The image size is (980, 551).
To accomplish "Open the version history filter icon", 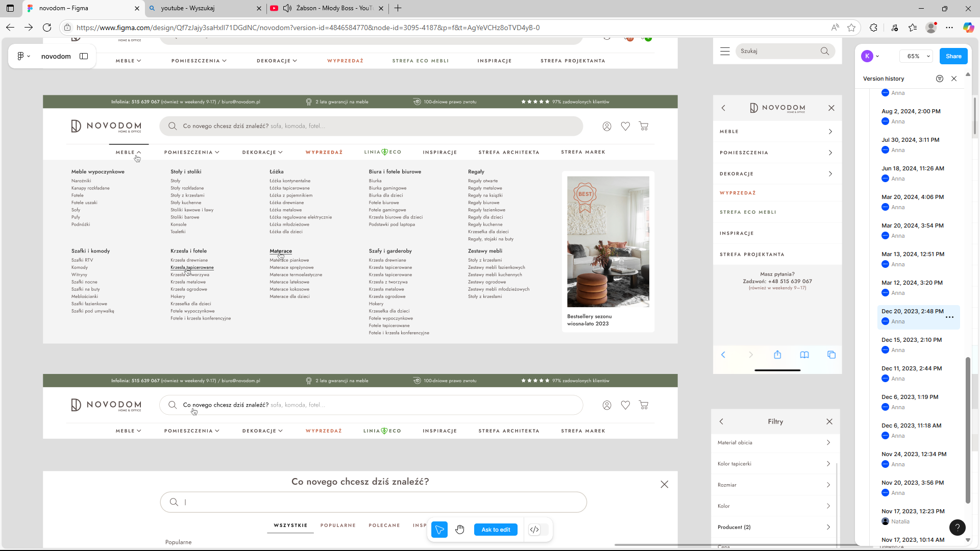I will point(940,79).
